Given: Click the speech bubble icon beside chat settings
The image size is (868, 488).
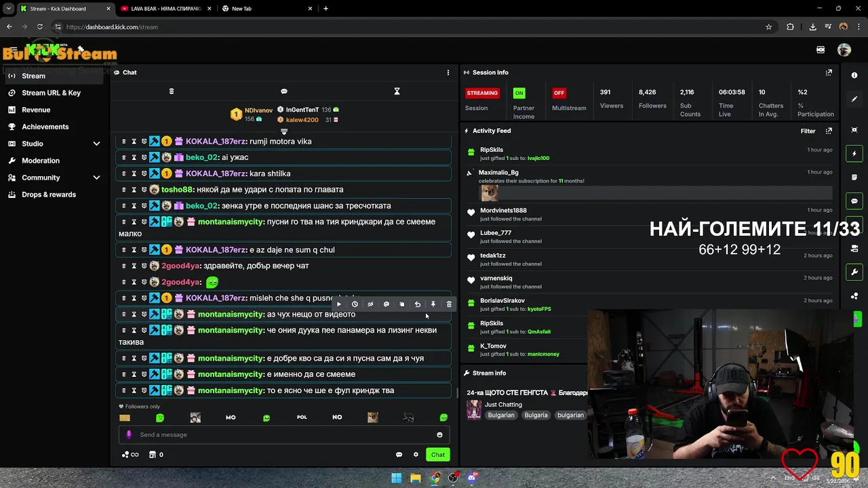Looking at the screenshot, I should tap(399, 455).
